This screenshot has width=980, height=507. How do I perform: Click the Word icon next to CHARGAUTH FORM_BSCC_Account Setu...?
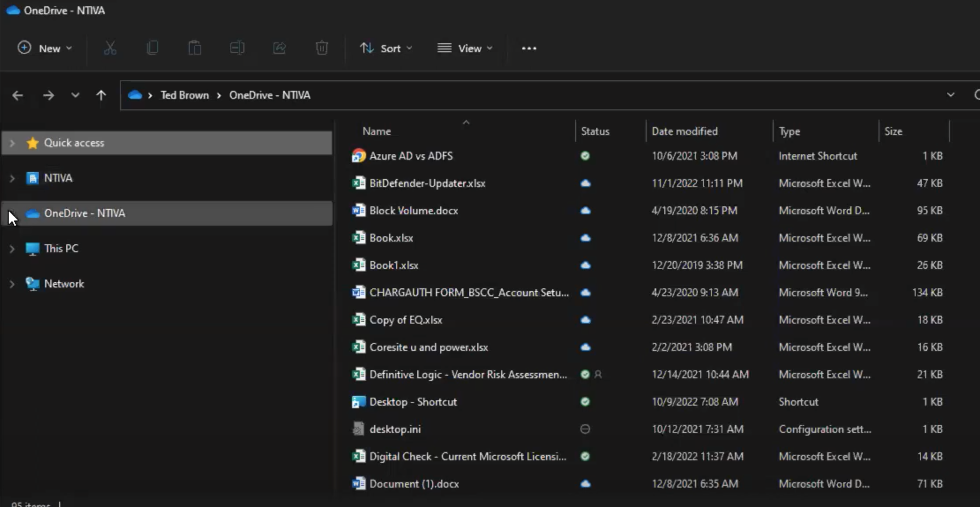[359, 292]
